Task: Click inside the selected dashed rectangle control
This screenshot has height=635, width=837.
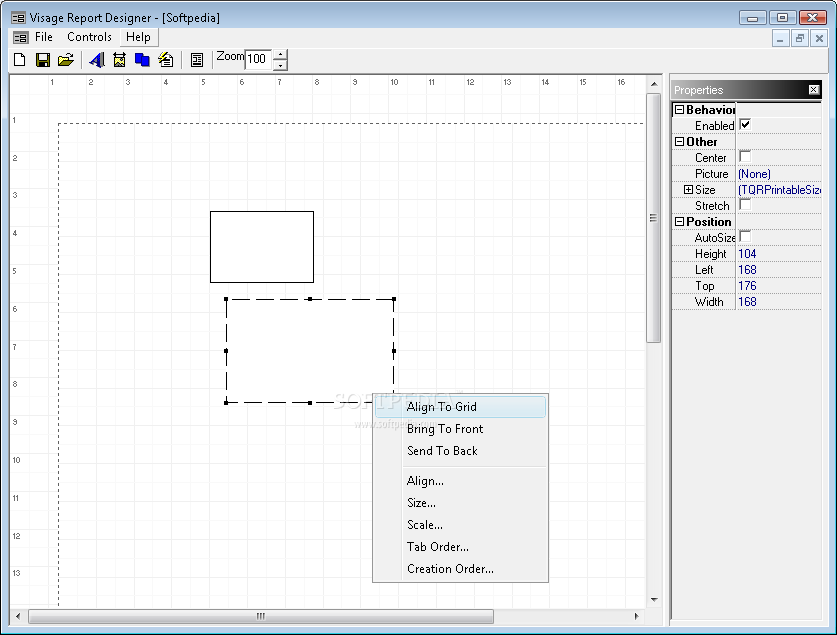Action: click(x=310, y=351)
